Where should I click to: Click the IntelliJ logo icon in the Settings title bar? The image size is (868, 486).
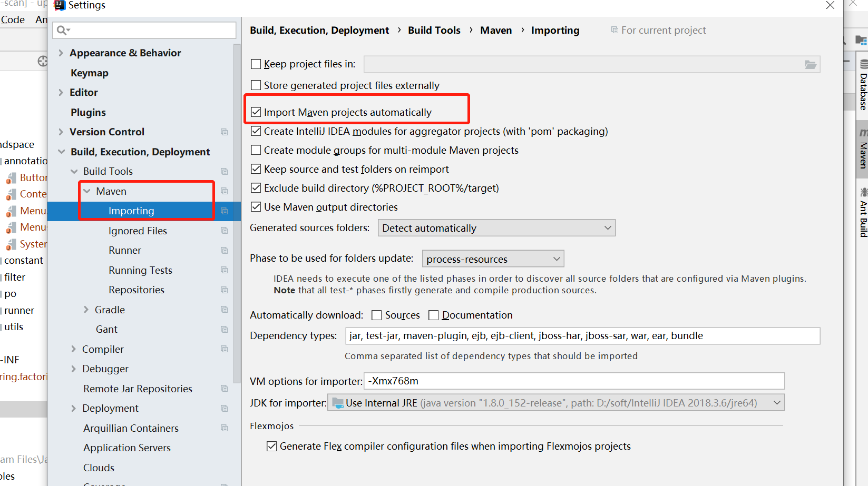tap(60, 5)
